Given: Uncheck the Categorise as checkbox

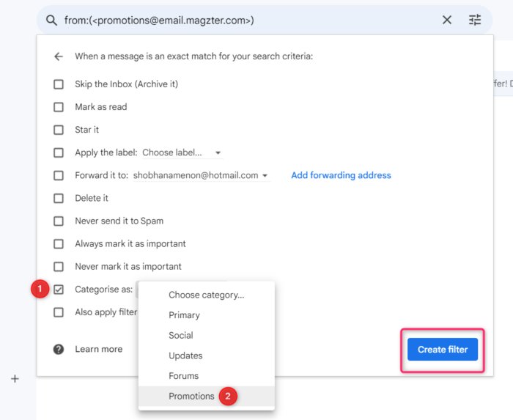Looking at the screenshot, I should pos(59,289).
